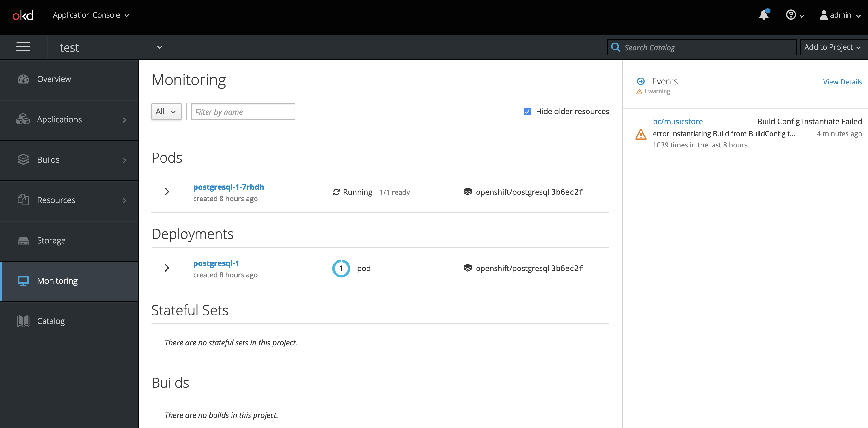868x428 pixels.
Task: Expand the postgresql-1 deployment row
Action: coord(167,268)
